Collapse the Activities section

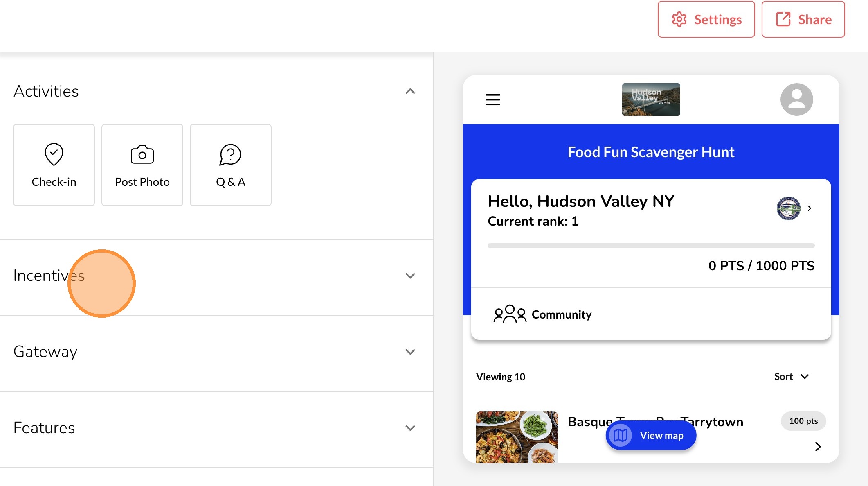click(x=410, y=91)
